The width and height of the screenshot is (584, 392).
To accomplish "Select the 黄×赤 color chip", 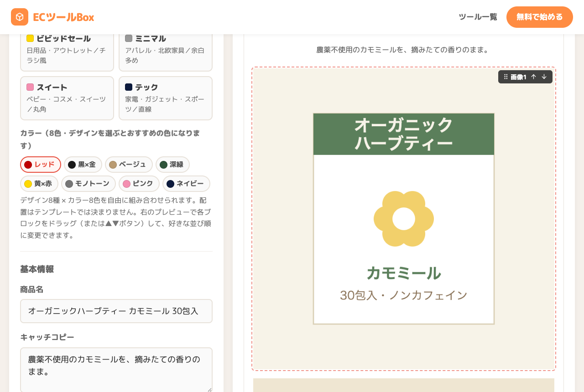I will 39,184.
